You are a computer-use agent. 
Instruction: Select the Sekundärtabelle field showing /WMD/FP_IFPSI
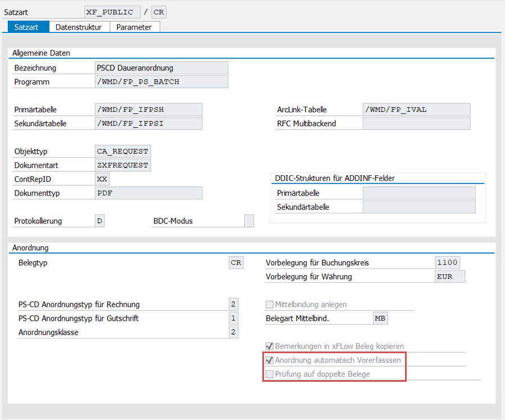pyautogui.click(x=147, y=123)
